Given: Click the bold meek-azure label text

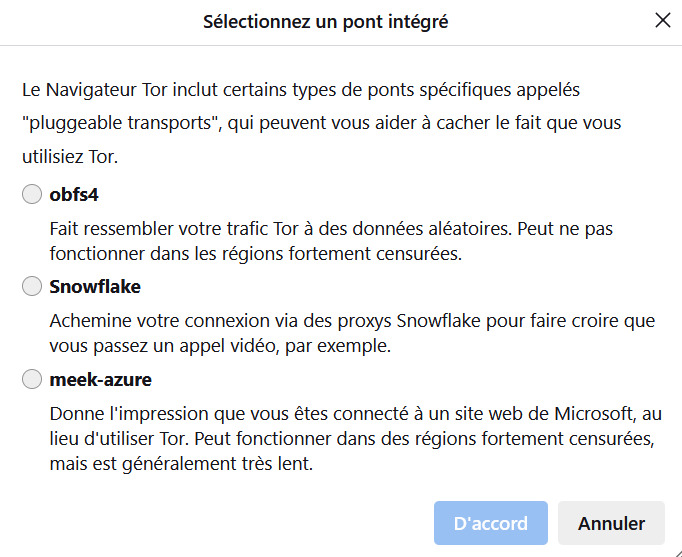Looking at the screenshot, I should [x=100, y=380].
